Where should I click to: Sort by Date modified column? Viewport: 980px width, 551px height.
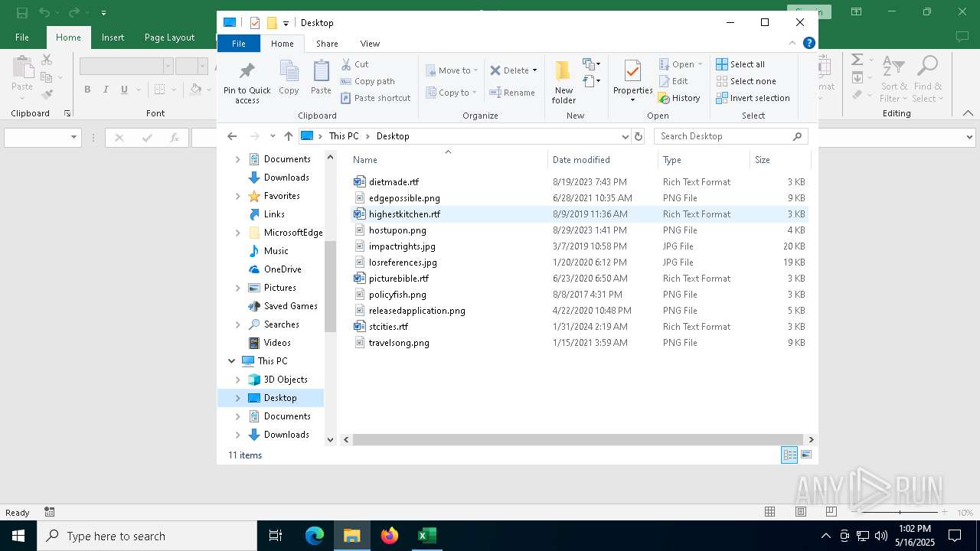[603, 160]
